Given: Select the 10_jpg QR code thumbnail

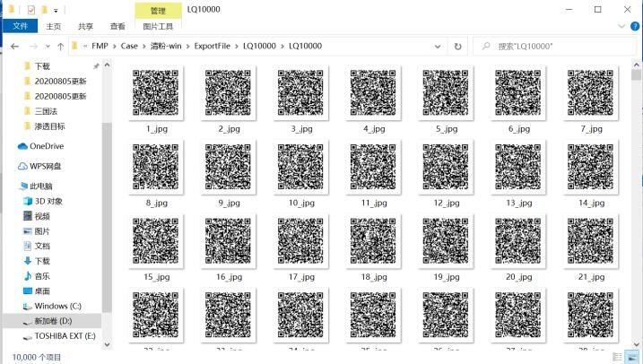Looking at the screenshot, I should point(300,167).
